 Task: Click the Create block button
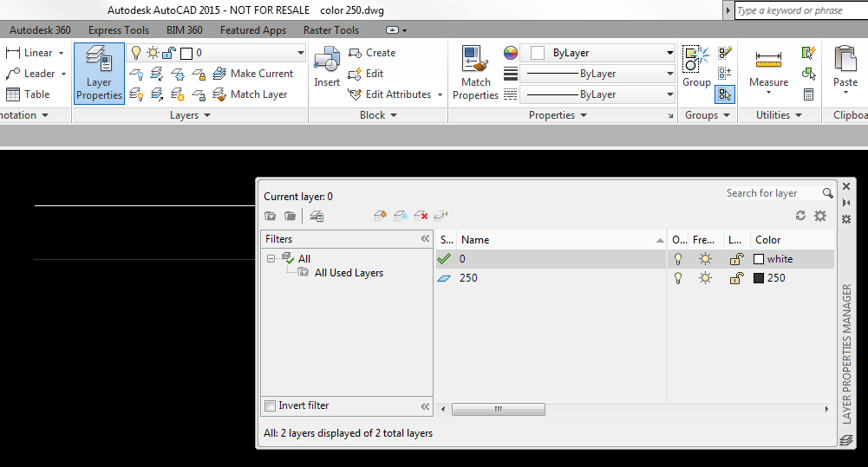coord(372,53)
